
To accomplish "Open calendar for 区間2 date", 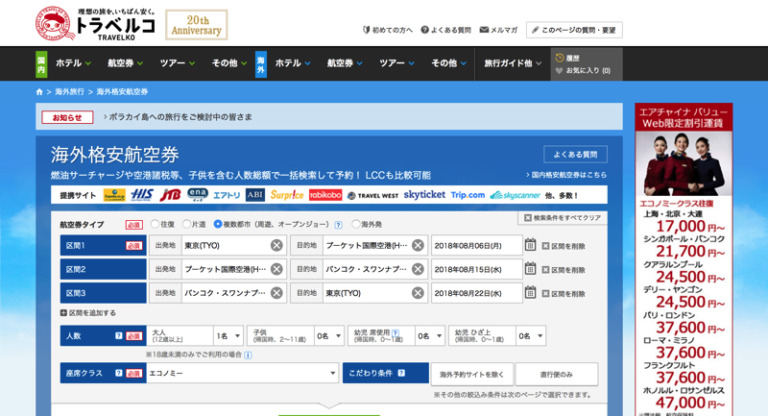I will (530, 269).
